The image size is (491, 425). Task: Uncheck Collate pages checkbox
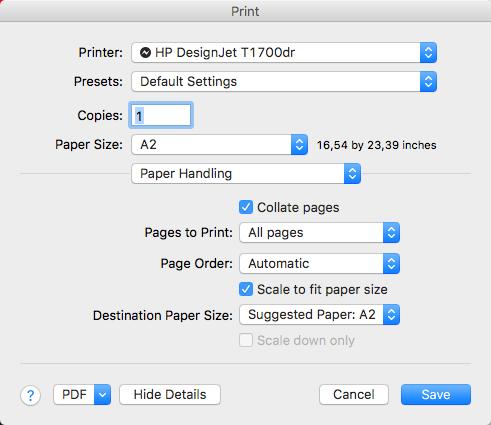[246, 207]
